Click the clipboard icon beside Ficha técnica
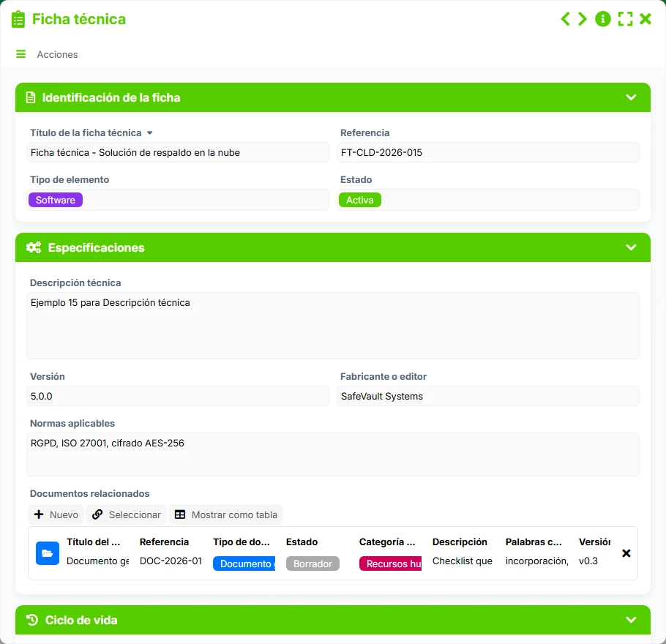Viewport: 666px width, 644px height. 18,20
